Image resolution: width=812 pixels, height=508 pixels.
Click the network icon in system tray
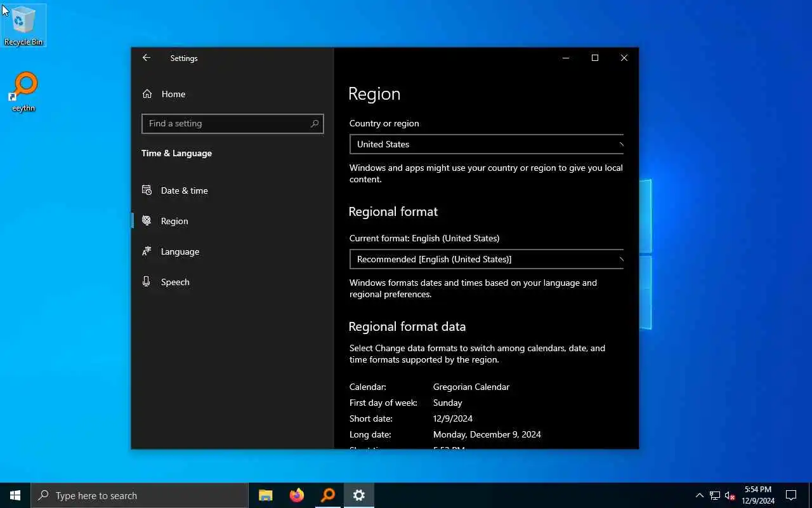pyautogui.click(x=715, y=495)
